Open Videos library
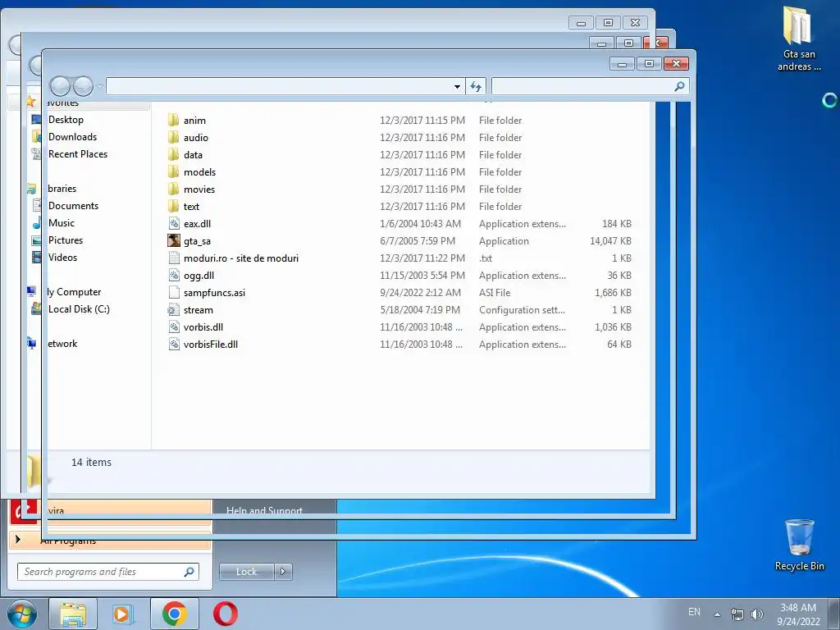Image resolution: width=840 pixels, height=630 pixels. pyautogui.click(x=62, y=257)
